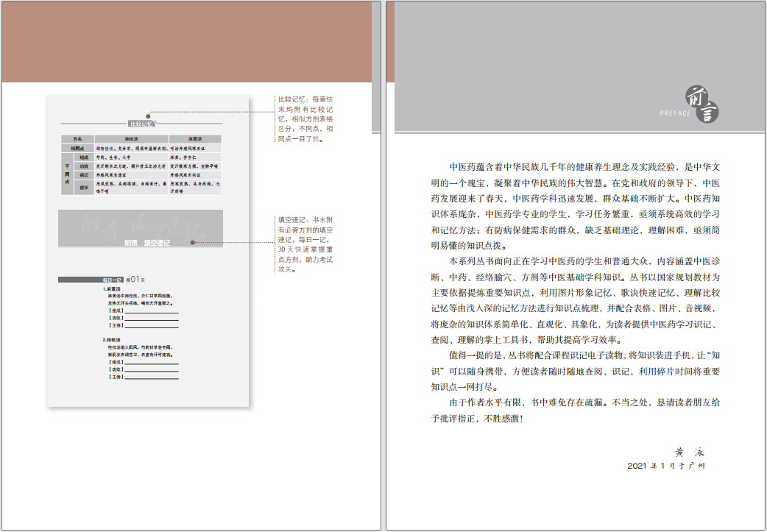This screenshot has width=767, height=532.
Task: Click the brown dot above 比较记忆 header
Action: point(149,116)
